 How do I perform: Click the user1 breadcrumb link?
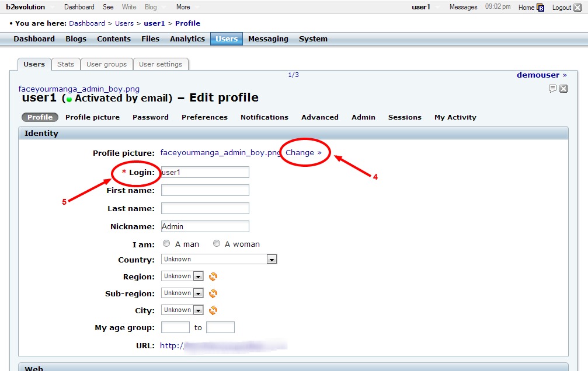click(x=154, y=23)
